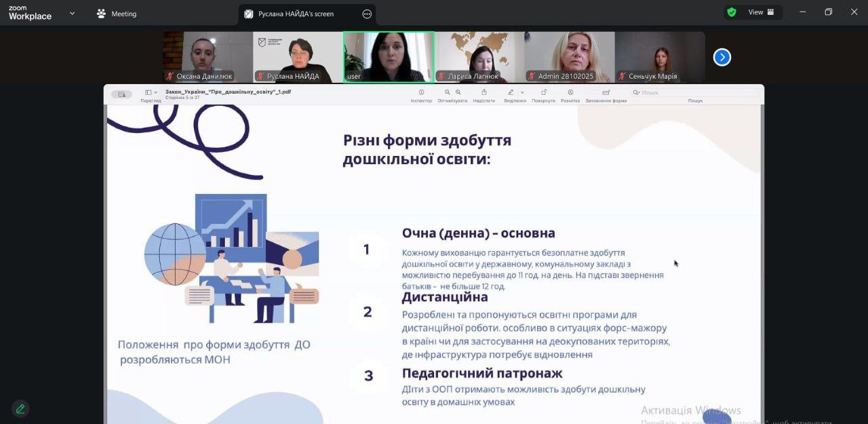Click the paragraph starting 'Діти з ООП отримають'
The width and height of the screenshot is (868, 424).
coord(524,396)
